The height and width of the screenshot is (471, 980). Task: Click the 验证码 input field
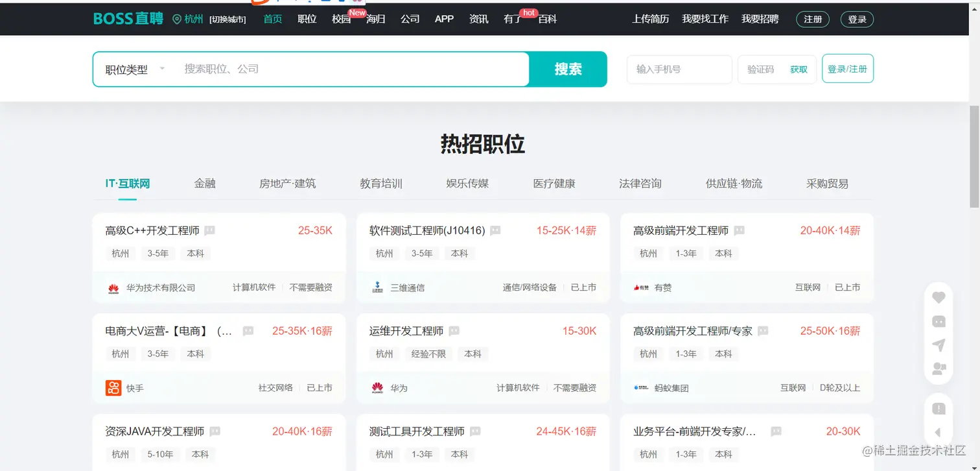pos(762,69)
